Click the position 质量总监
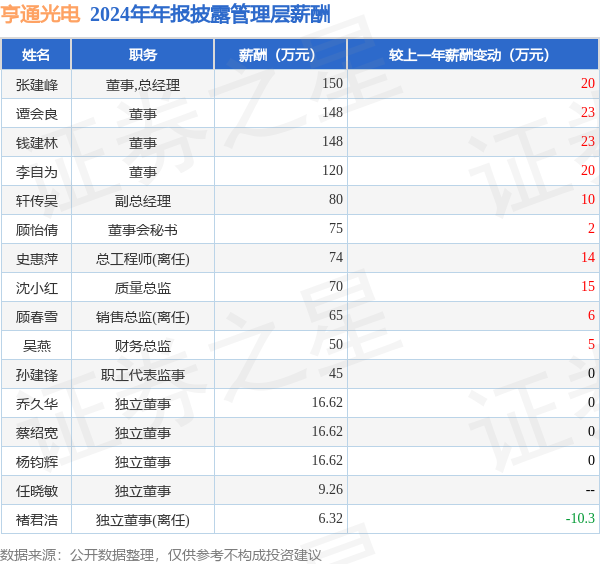Viewport: 600px width, 564px height. (143, 288)
